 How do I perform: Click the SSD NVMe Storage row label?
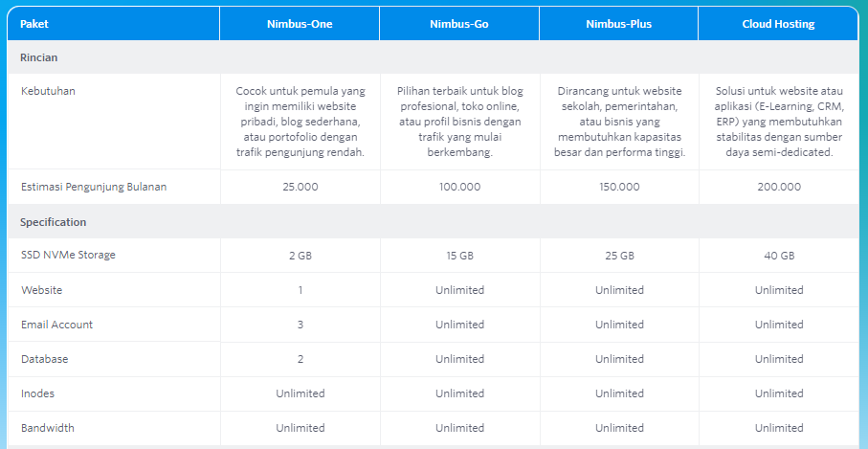click(x=68, y=256)
